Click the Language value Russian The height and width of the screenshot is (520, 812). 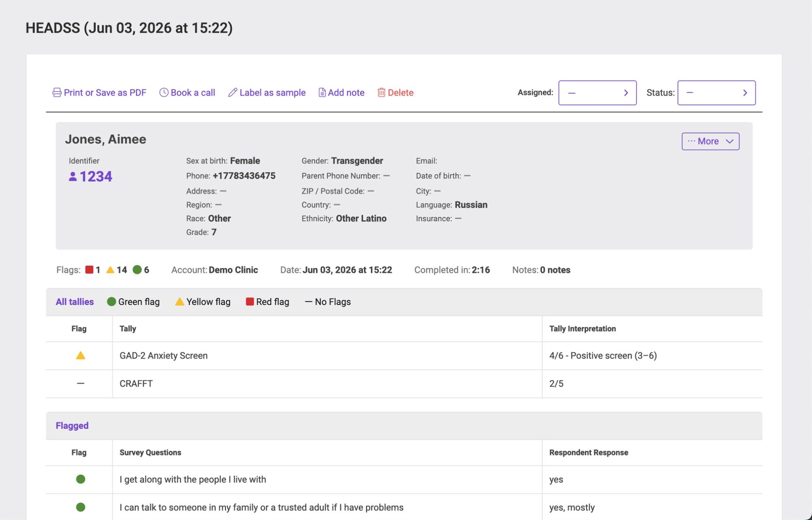pyautogui.click(x=471, y=205)
